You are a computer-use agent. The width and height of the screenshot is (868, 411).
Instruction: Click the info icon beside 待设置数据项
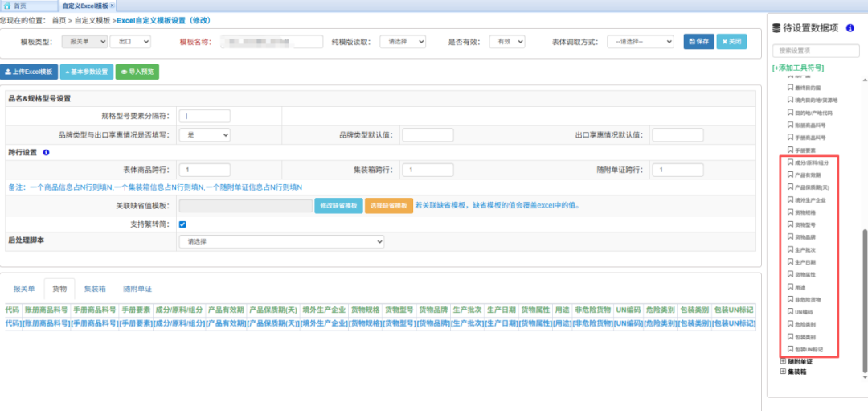(x=850, y=27)
